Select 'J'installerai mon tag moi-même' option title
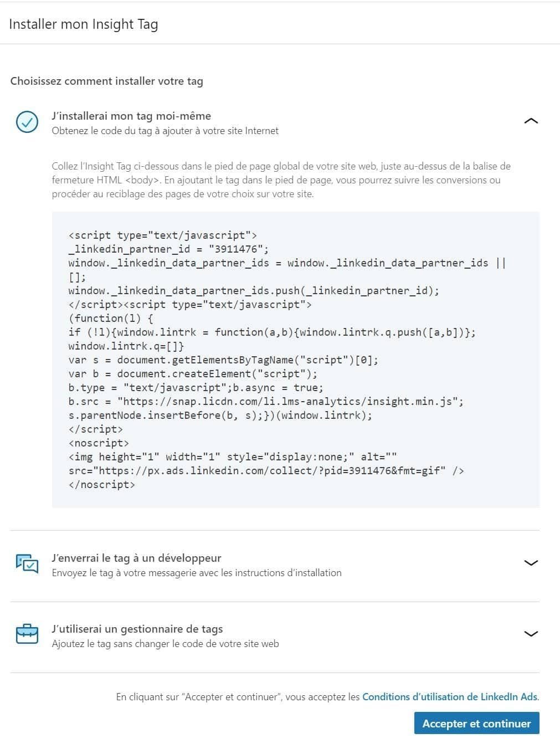 [131, 116]
